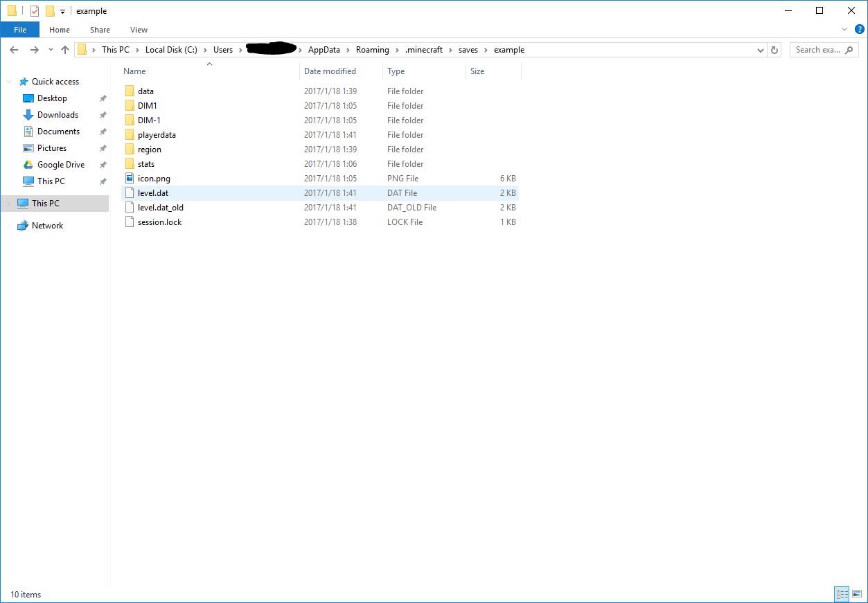Open Desktop in Quick access

(x=52, y=98)
